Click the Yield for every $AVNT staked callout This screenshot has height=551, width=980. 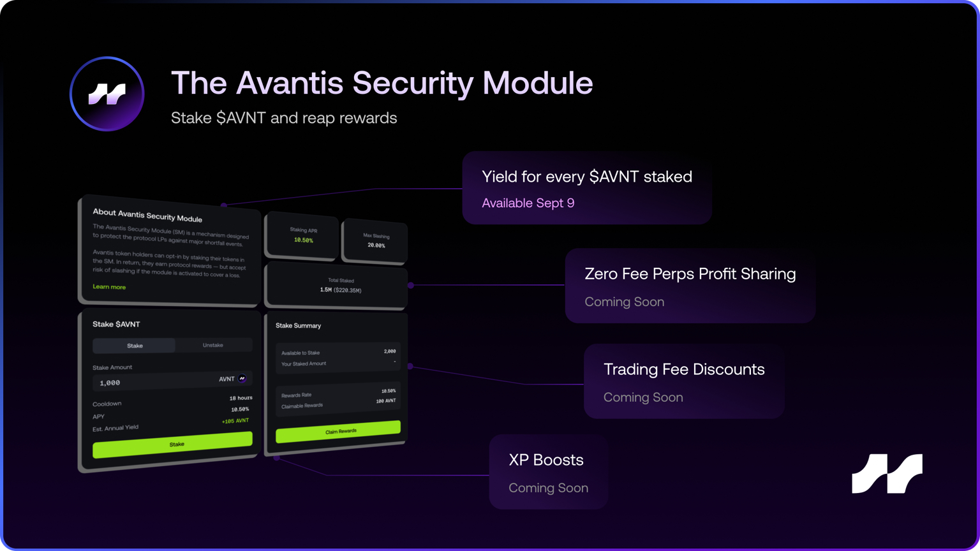click(x=586, y=188)
